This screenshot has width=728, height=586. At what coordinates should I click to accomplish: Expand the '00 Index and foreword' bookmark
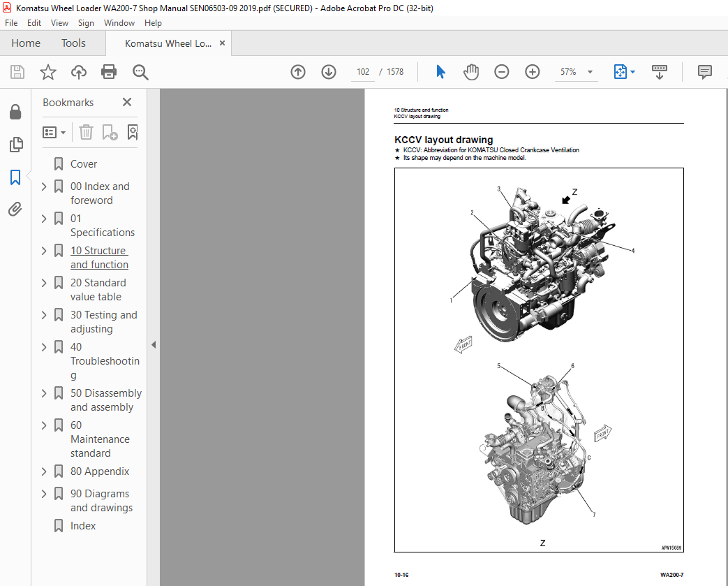coord(44,186)
